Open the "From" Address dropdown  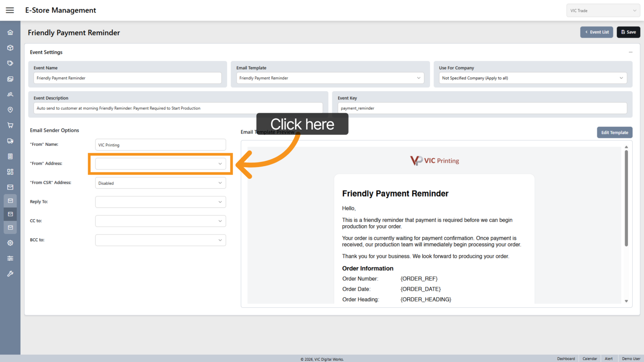[x=160, y=164]
